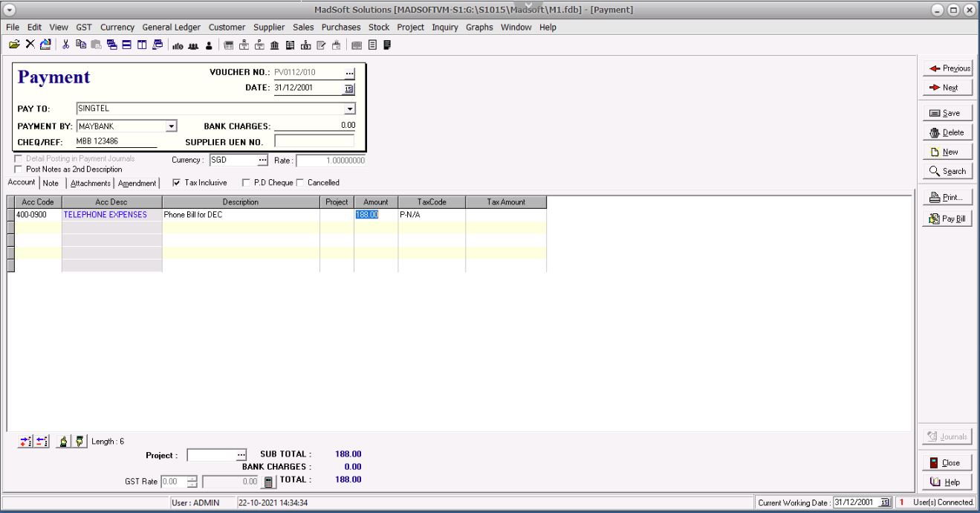Screen dimensions: 980x513
Task: Click the Print button
Action: coord(947,198)
